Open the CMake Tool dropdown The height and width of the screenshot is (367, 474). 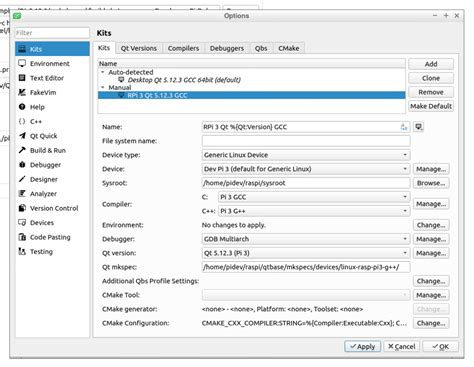[306, 295]
